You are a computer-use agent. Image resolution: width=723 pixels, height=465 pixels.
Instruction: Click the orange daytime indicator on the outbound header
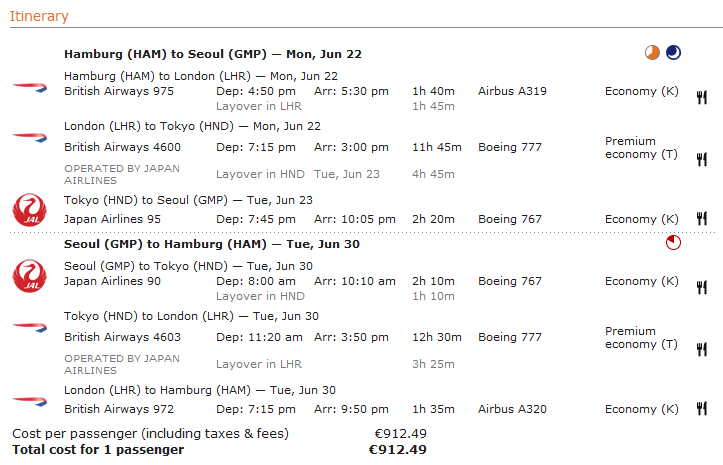pyautogui.click(x=652, y=53)
